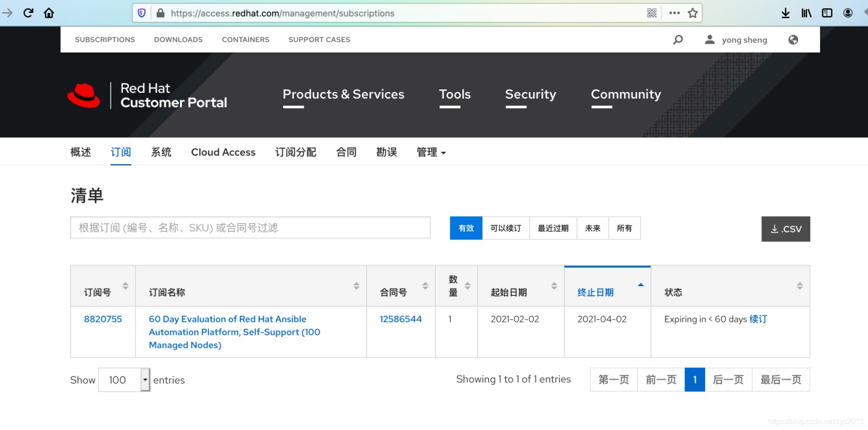The width and height of the screenshot is (868, 430).
Task: Download the list as .CSV
Action: click(x=786, y=229)
